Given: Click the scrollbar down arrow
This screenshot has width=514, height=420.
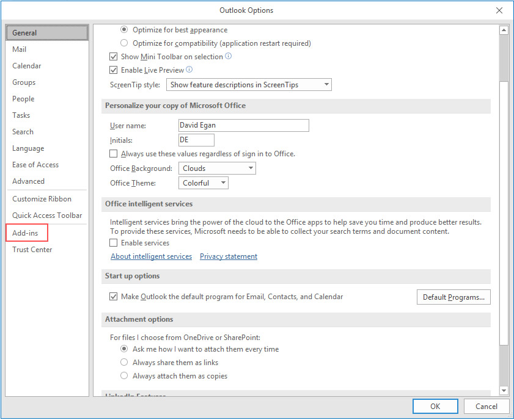Looking at the screenshot, I should point(504,390).
